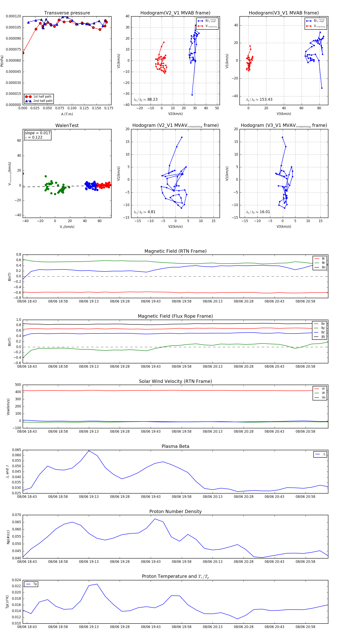This screenshot has height=644, width=351.
Task: Click the 'A (T·m)' x-axis label
Action: point(67,114)
